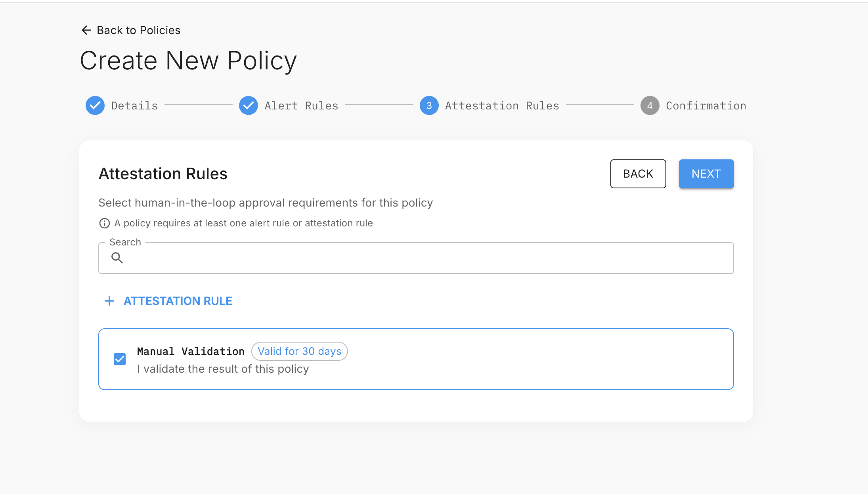The width and height of the screenshot is (868, 494).
Task: Go back via 'Back to Policies' link
Action: coord(131,30)
